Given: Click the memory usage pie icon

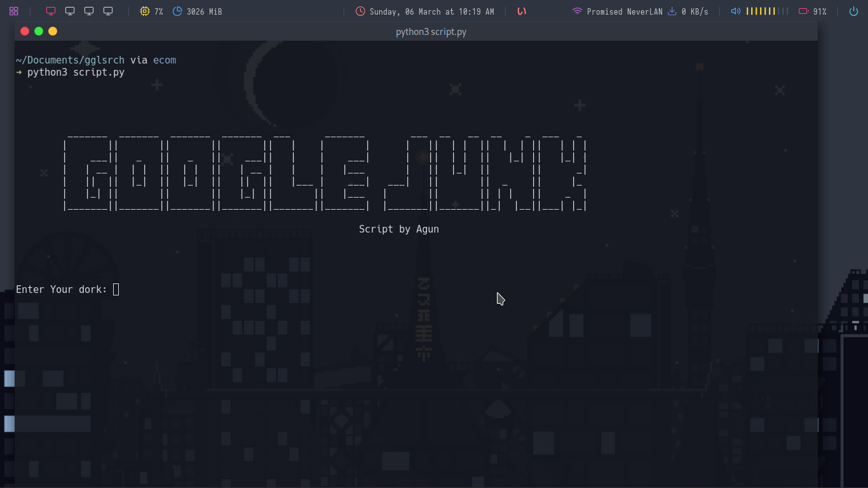Looking at the screenshot, I should coord(177,11).
